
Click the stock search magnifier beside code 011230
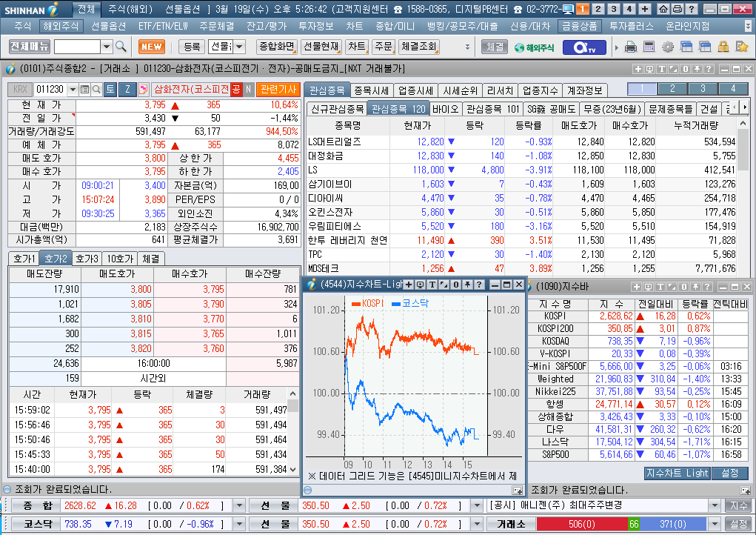[x=96, y=89]
